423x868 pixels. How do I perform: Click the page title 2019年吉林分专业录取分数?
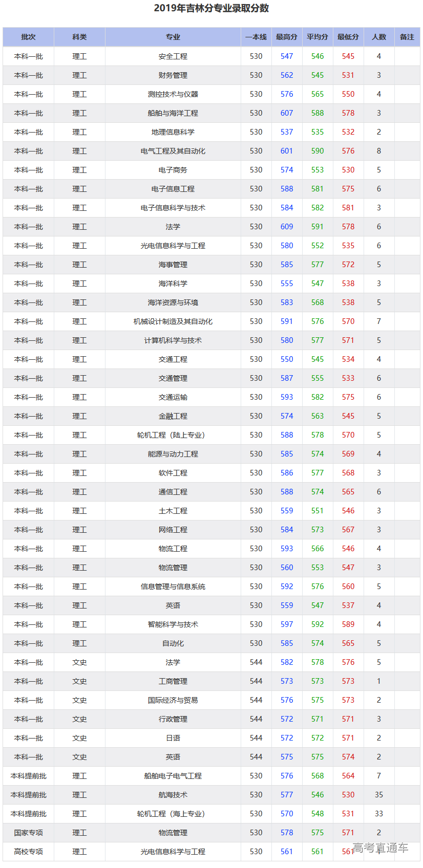(x=211, y=8)
